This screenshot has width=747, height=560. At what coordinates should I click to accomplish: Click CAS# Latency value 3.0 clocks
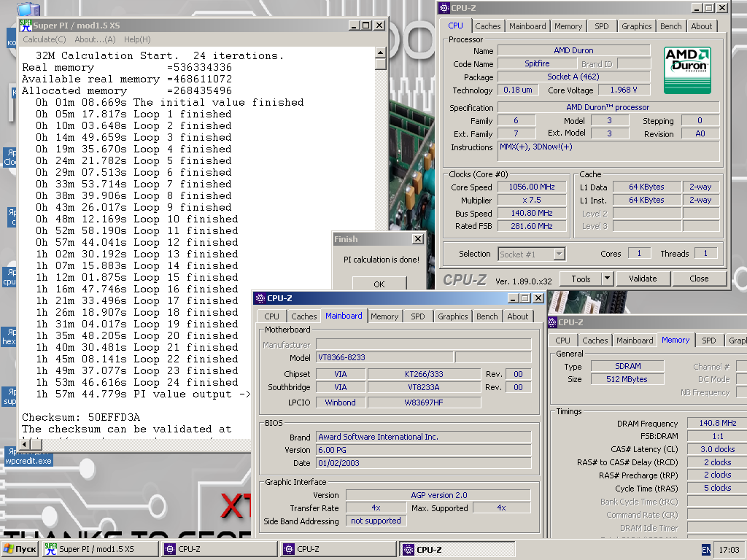pyautogui.click(x=717, y=449)
